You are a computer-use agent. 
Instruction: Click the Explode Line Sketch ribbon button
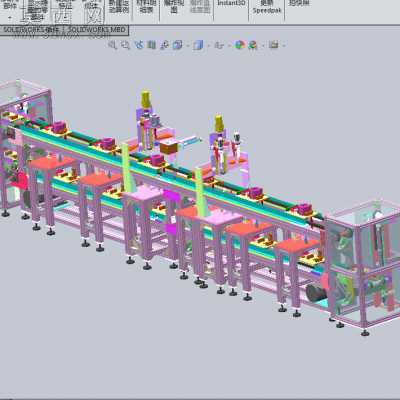click(x=201, y=7)
